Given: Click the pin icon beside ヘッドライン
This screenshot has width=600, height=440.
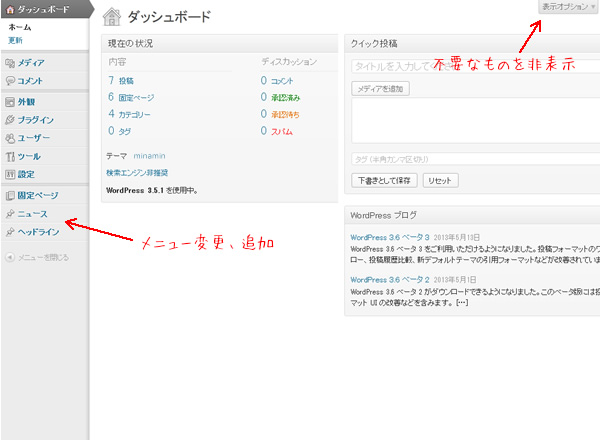Looking at the screenshot, I should click(x=10, y=232).
